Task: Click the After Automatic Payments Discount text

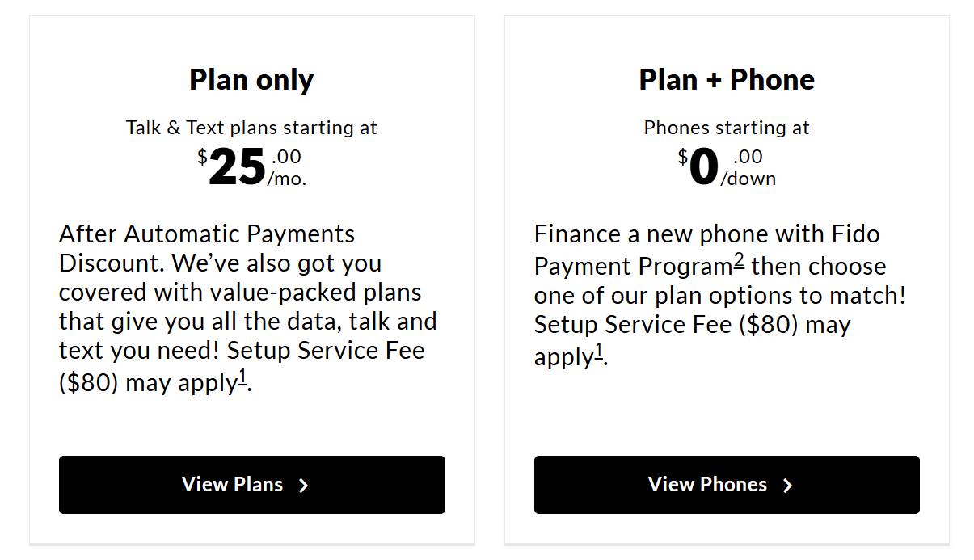Action: coord(207,235)
